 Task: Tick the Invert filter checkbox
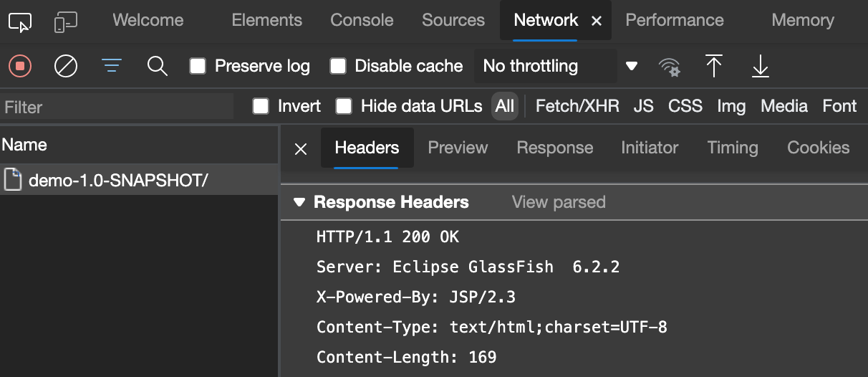[261, 107]
